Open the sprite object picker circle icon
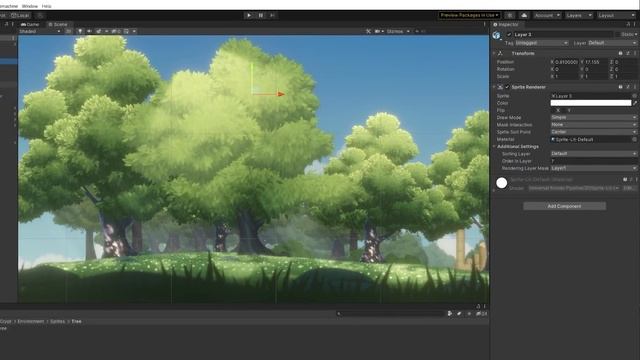Viewport: 640px width, 360px height. pyautogui.click(x=634, y=96)
